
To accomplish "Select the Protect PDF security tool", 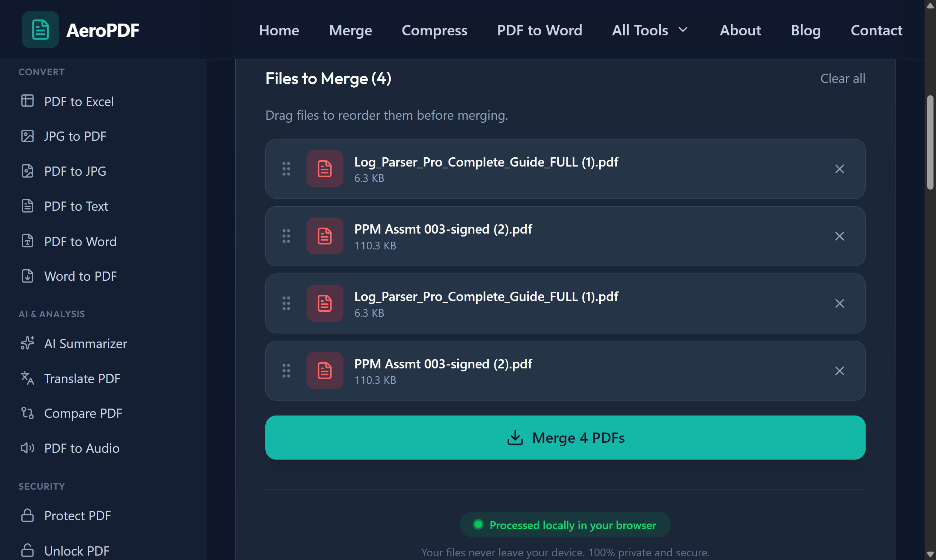I will click(x=77, y=515).
